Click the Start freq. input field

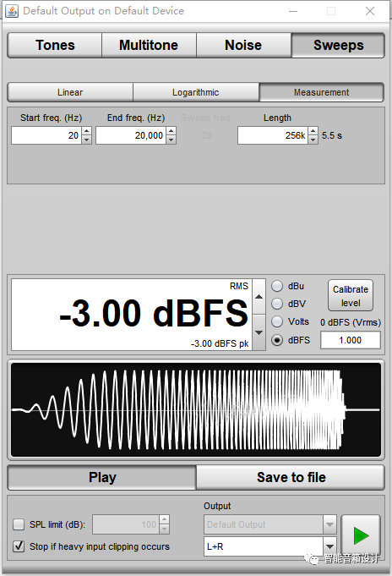click(x=46, y=135)
